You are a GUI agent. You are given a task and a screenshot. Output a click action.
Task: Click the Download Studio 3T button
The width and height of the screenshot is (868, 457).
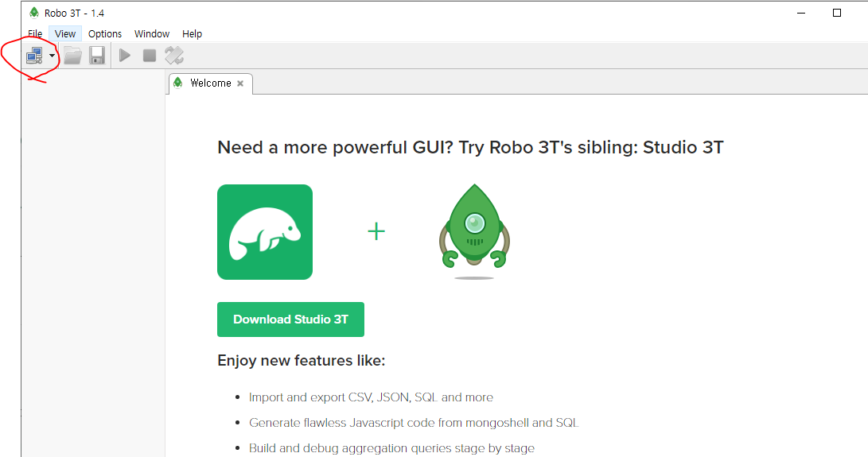(x=290, y=320)
